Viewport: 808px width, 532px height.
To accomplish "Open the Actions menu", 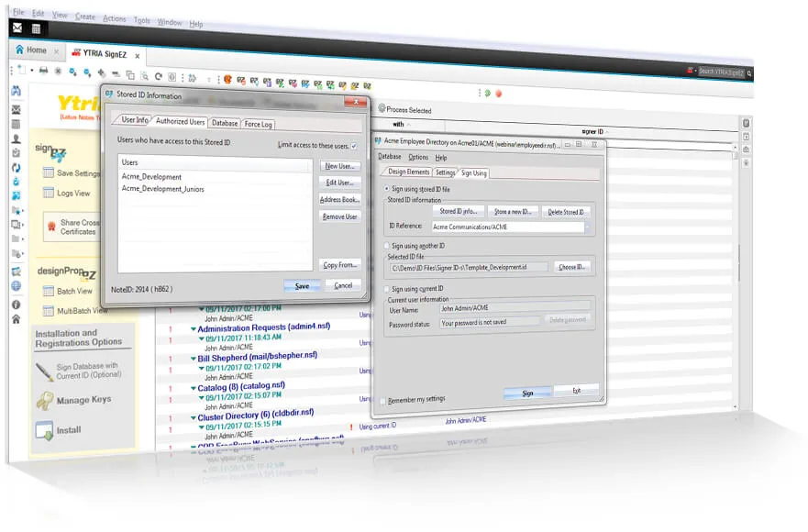I will point(115,18).
